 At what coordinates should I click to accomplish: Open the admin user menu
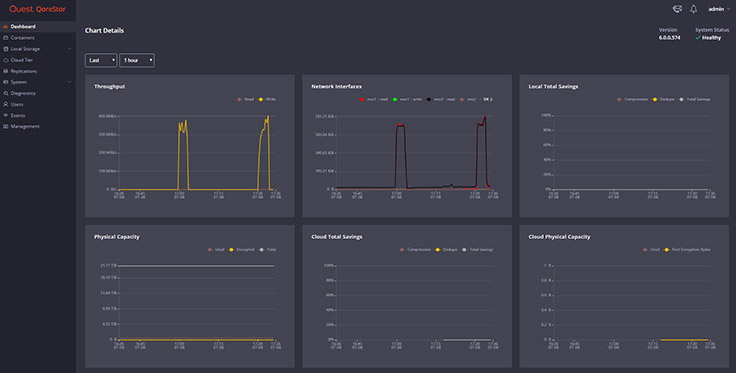(x=719, y=9)
